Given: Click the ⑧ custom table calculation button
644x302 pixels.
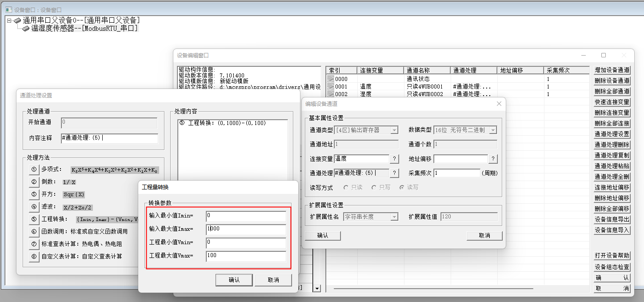Looking at the screenshot, I should pyautogui.click(x=34, y=257).
